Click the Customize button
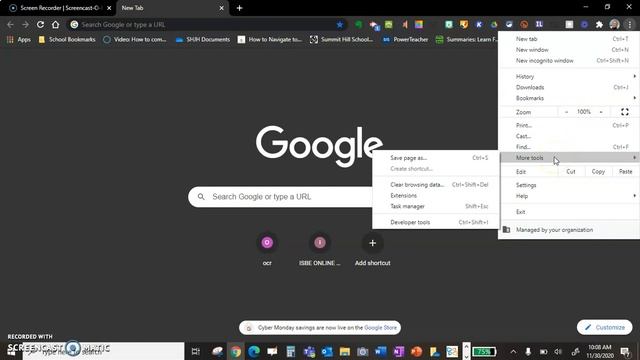 [604, 327]
